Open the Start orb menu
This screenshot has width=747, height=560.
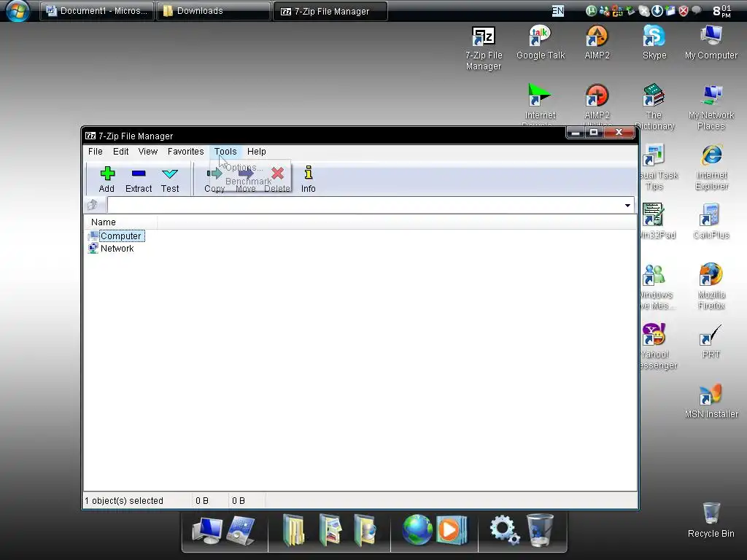18,10
